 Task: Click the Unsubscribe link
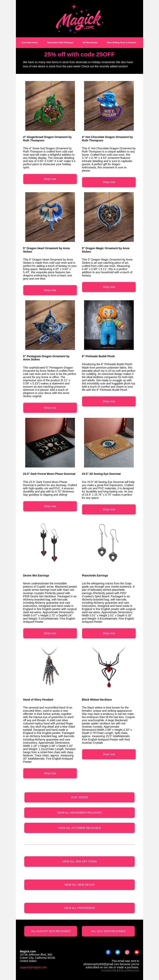109,970
